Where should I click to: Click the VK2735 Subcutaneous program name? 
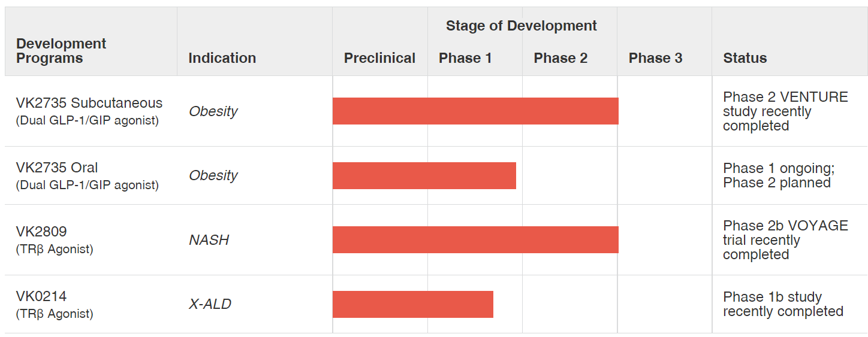click(x=89, y=103)
